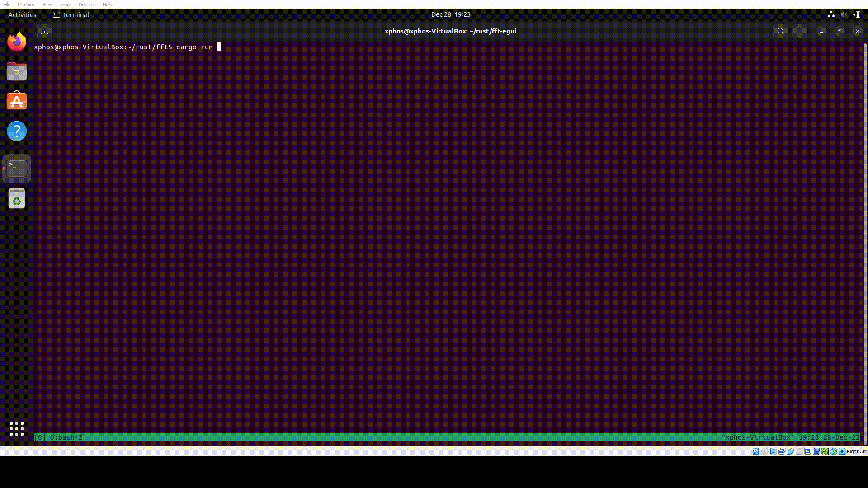Open the clock and calendar panel

450,14
